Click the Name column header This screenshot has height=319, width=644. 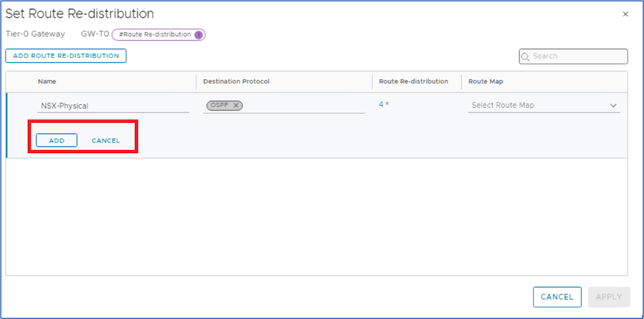click(47, 81)
